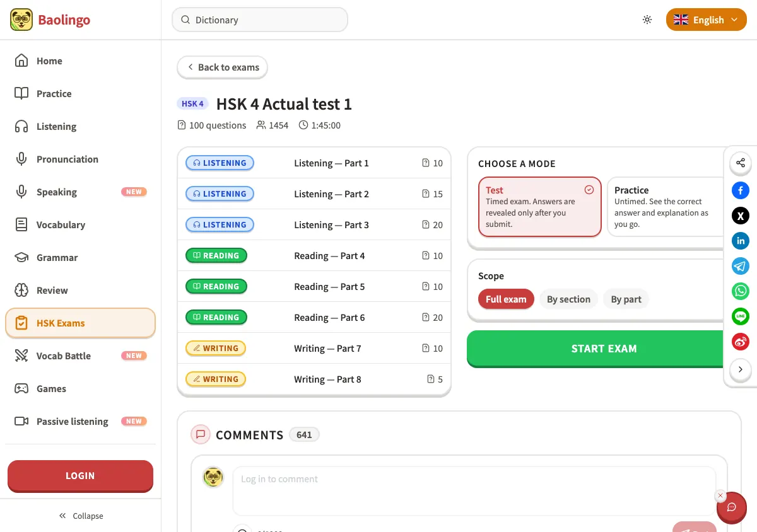
Task: Choose Practice mode card
Action: pyautogui.click(x=666, y=207)
